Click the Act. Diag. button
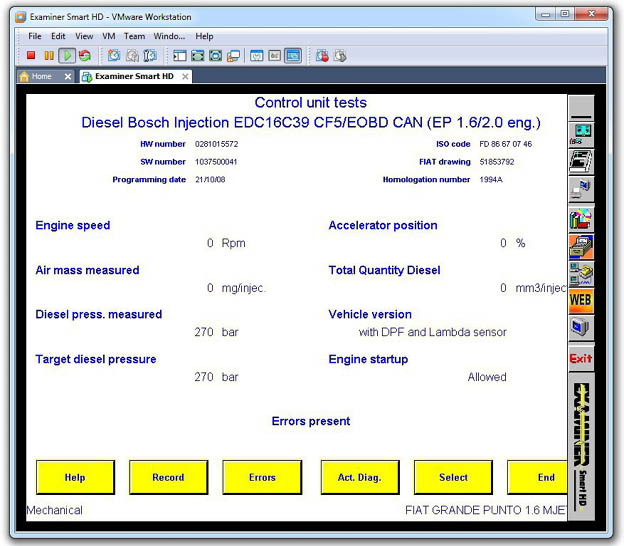Image resolution: width=624 pixels, height=546 pixels. [359, 478]
